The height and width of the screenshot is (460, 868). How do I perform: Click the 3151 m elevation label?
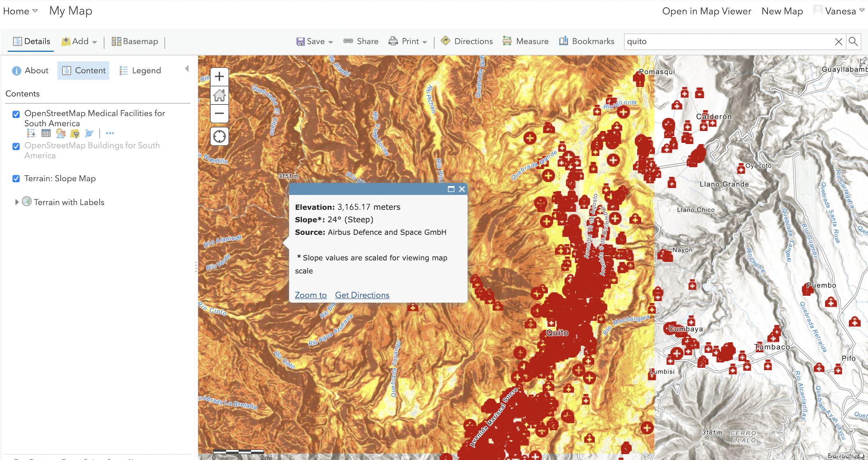point(288,176)
